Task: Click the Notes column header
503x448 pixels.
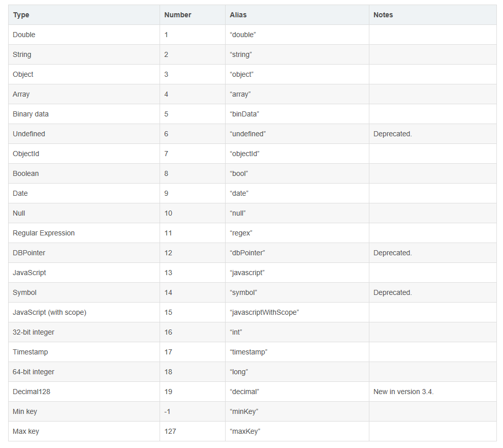Action: [x=383, y=15]
